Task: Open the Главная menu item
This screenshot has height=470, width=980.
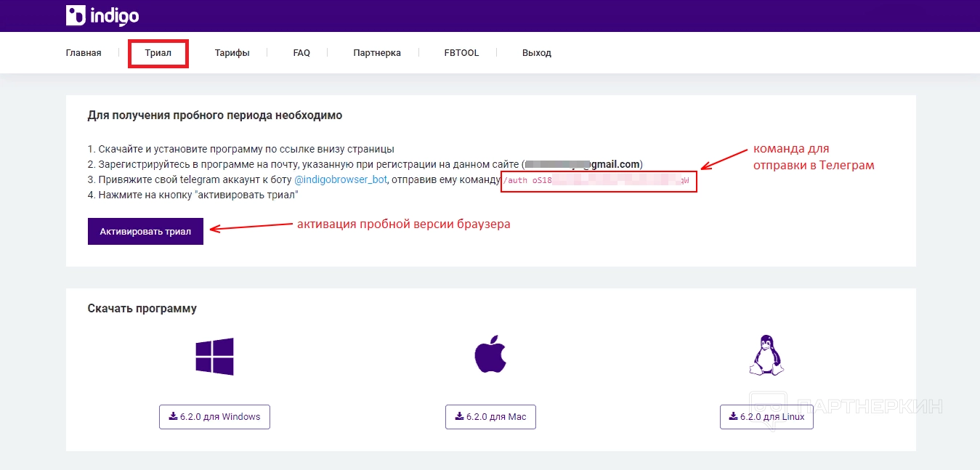Action: click(x=84, y=53)
